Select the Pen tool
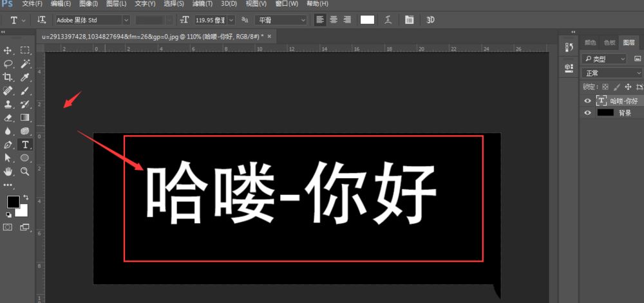The width and height of the screenshot is (644, 303). (x=8, y=145)
